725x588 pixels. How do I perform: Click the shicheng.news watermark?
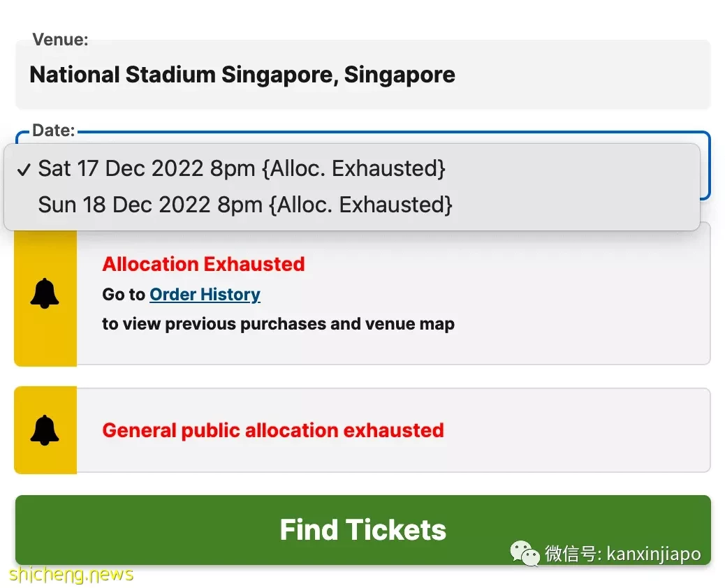click(x=71, y=574)
